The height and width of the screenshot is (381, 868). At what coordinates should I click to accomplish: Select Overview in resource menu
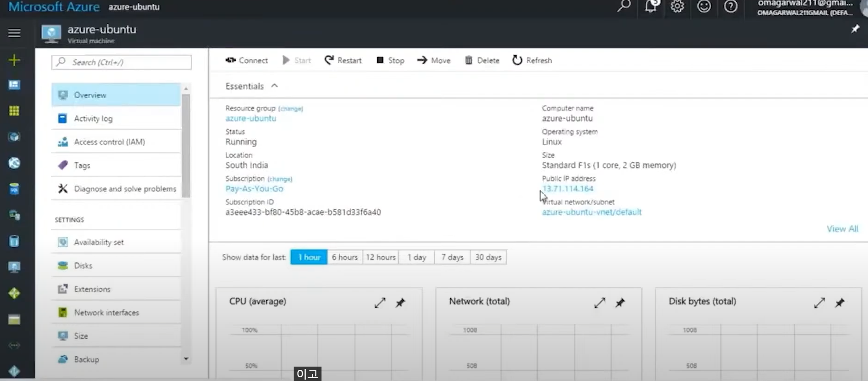[x=116, y=95]
